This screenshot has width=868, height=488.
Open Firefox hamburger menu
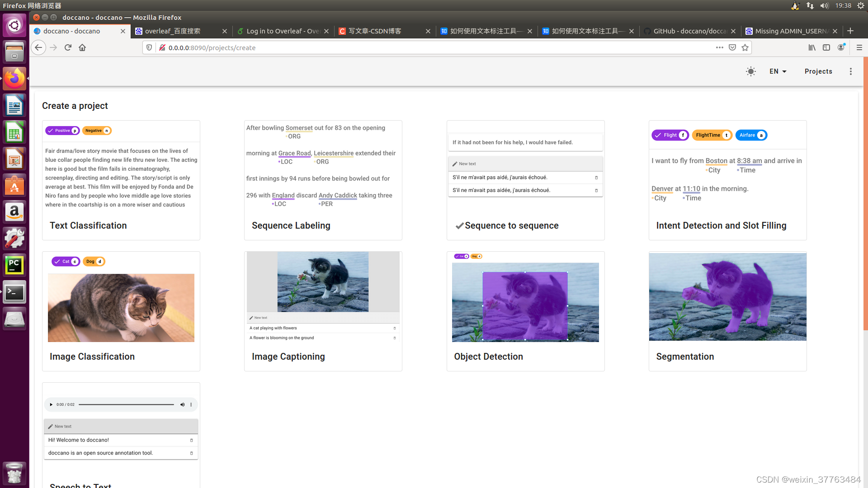[x=859, y=47]
